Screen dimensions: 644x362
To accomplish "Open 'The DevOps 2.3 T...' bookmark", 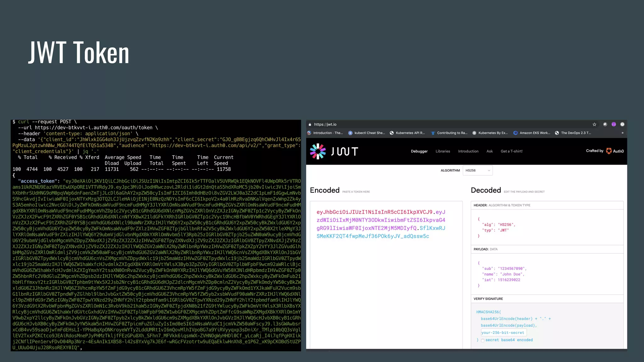I will coord(573,133).
